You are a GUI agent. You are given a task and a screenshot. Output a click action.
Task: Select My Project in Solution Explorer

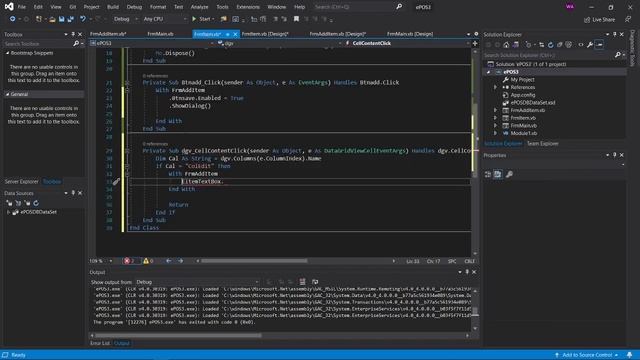coord(522,80)
